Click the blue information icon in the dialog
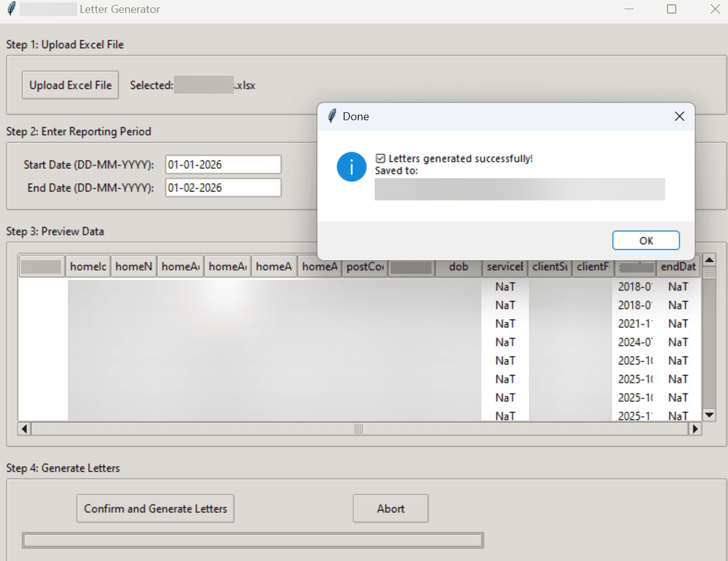This screenshot has width=728, height=561. (x=351, y=166)
